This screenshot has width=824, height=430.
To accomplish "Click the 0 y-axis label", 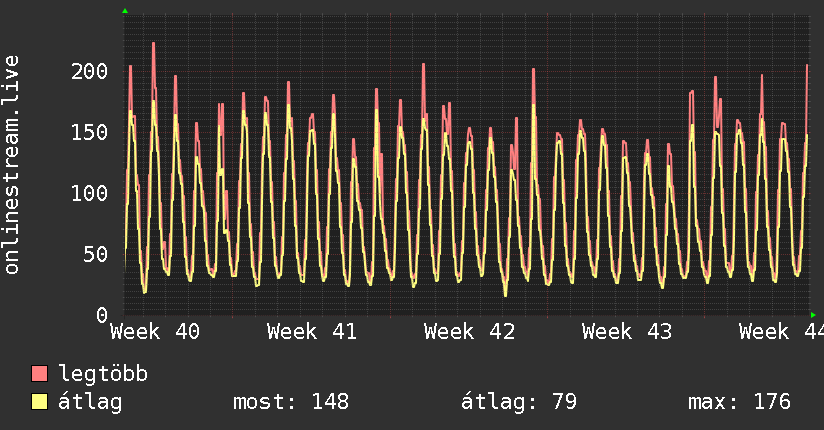I will click(x=102, y=315).
